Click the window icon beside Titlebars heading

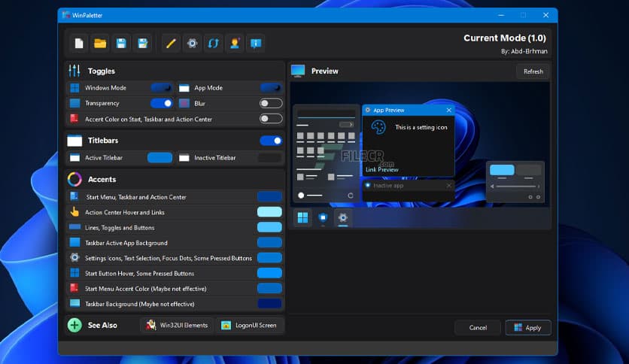74,141
